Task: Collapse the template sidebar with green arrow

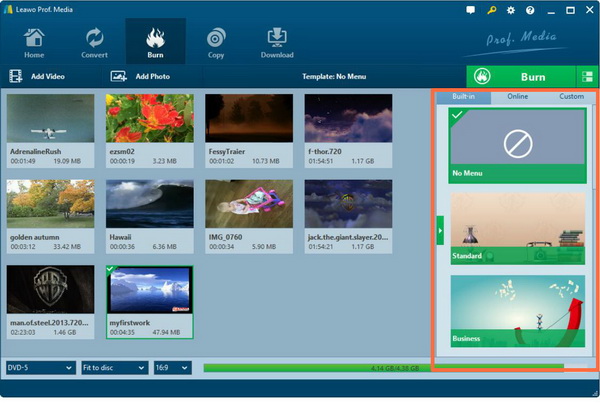Action: tap(440, 230)
